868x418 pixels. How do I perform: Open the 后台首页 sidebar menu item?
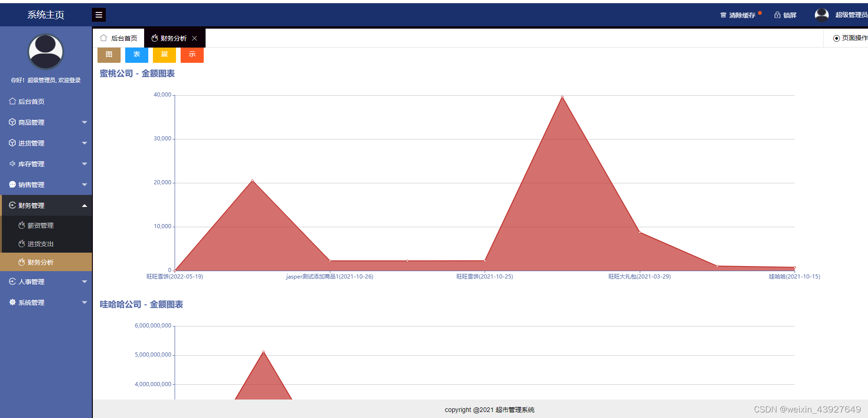(46, 102)
